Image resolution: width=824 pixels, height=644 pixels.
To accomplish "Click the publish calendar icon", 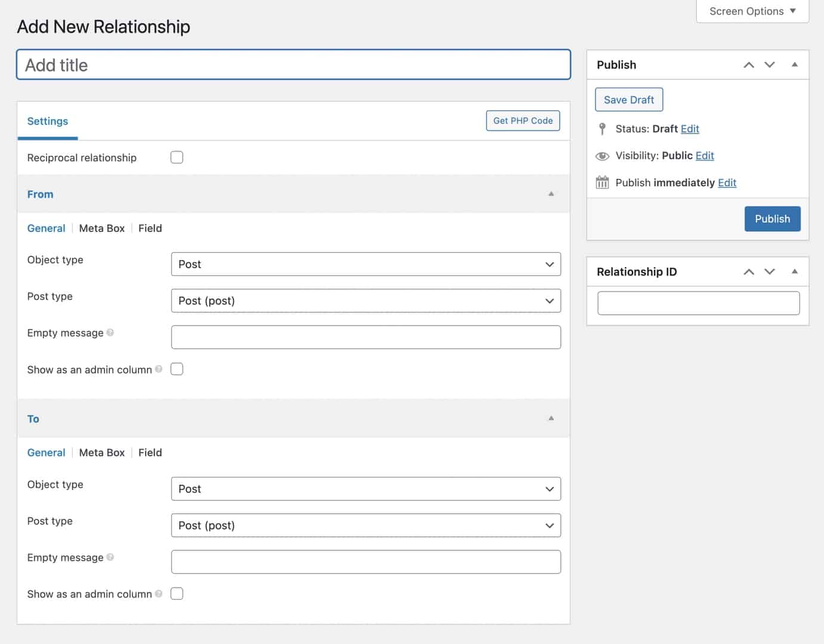I will pyautogui.click(x=603, y=182).
